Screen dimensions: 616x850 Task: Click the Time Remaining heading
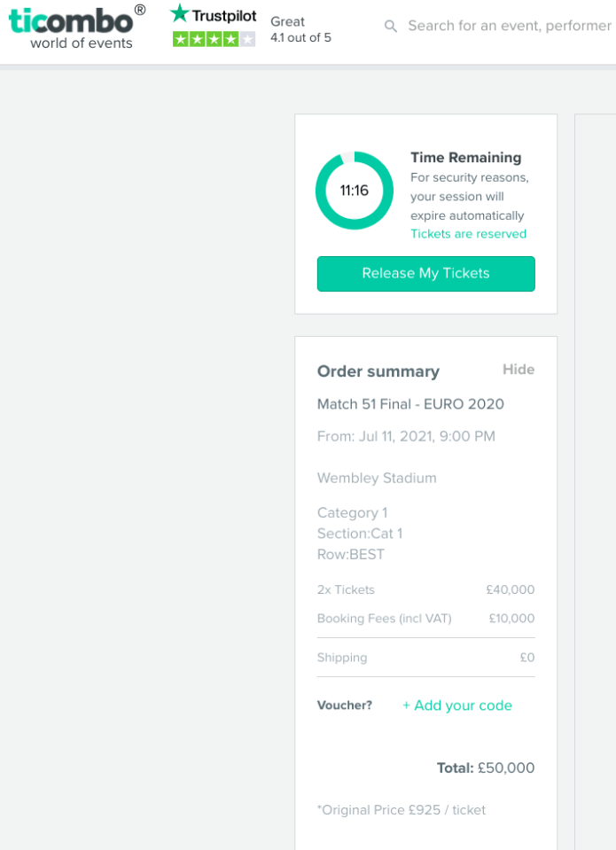[465, 158]
